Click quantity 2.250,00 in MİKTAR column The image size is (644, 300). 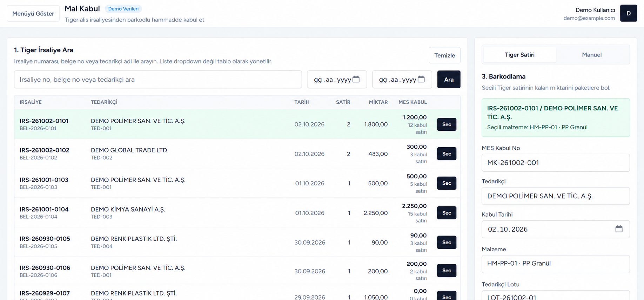tap(376, 213)
